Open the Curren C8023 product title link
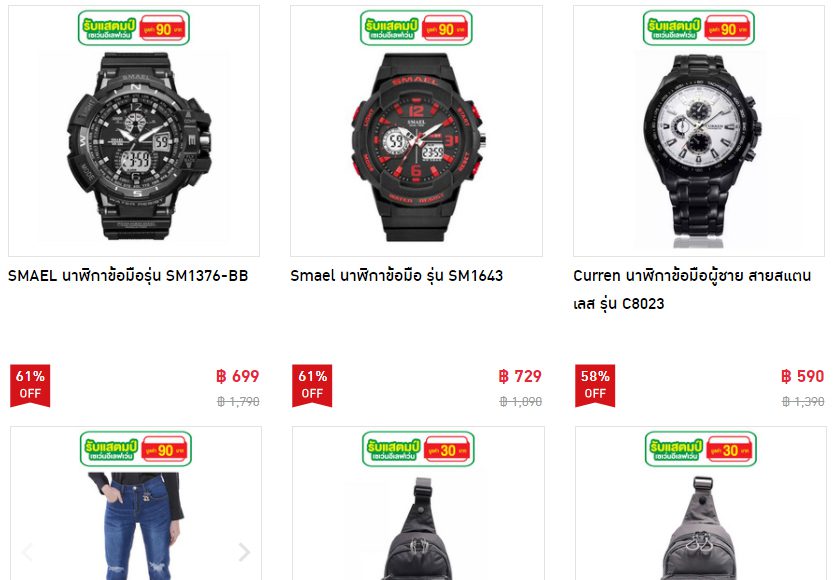The image size is (834, 580). [692, 289]
